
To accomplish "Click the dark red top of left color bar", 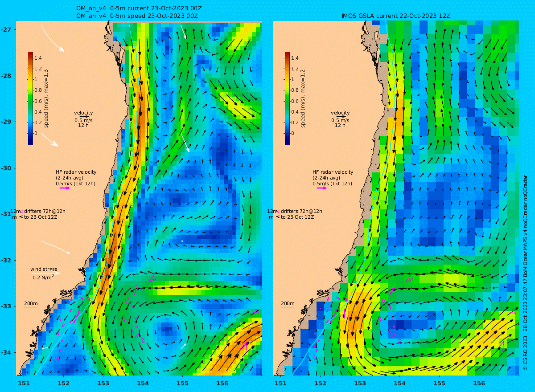I will [30, 54].
